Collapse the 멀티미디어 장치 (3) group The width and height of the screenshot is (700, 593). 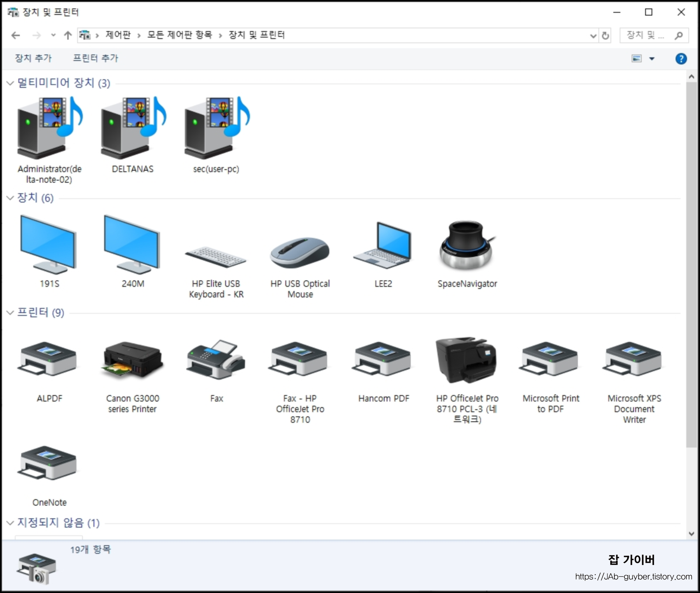point(10,83)
